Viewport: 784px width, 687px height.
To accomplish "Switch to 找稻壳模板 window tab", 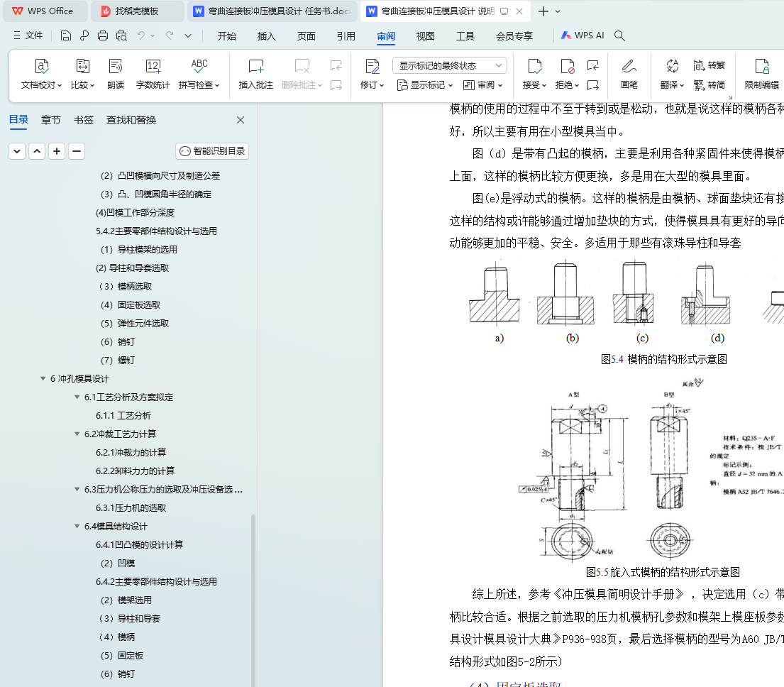I will click(x=137, y=11).
